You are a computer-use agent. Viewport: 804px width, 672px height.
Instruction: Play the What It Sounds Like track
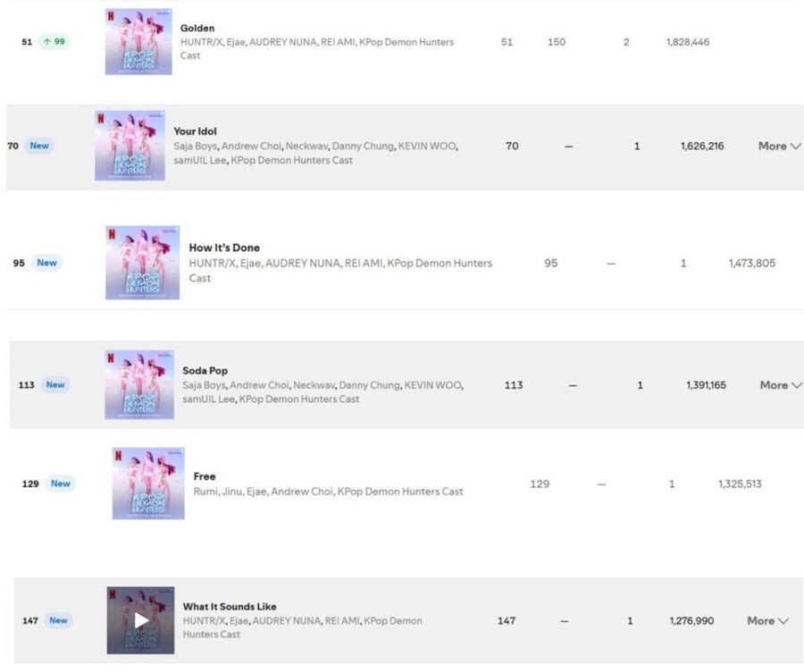click(141, 620)
